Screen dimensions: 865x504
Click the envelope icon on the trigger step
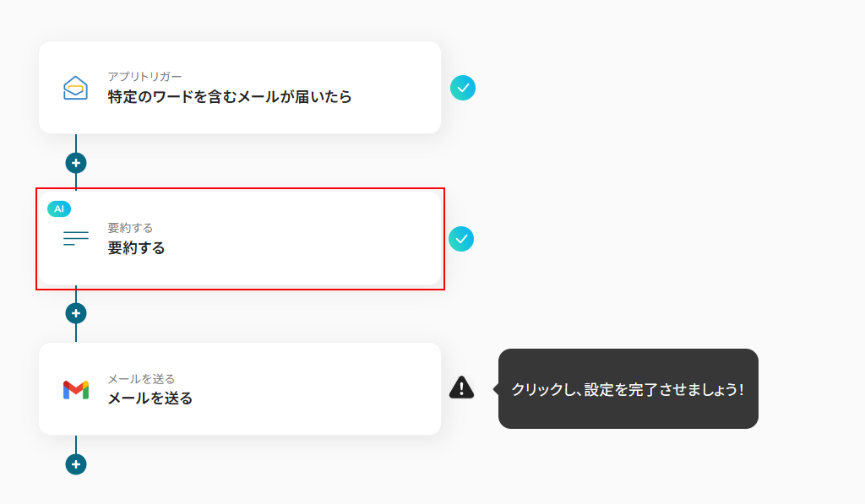pos(76,88)
